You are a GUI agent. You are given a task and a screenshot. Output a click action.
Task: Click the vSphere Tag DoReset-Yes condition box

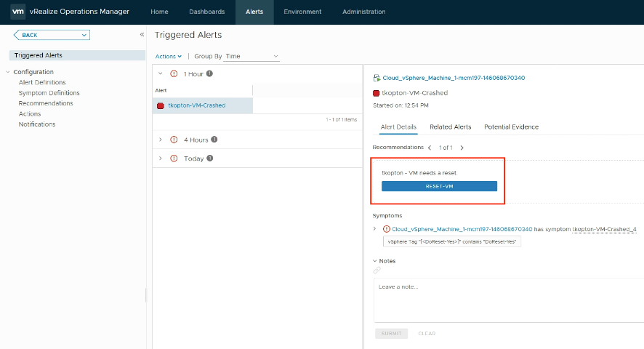452,241
